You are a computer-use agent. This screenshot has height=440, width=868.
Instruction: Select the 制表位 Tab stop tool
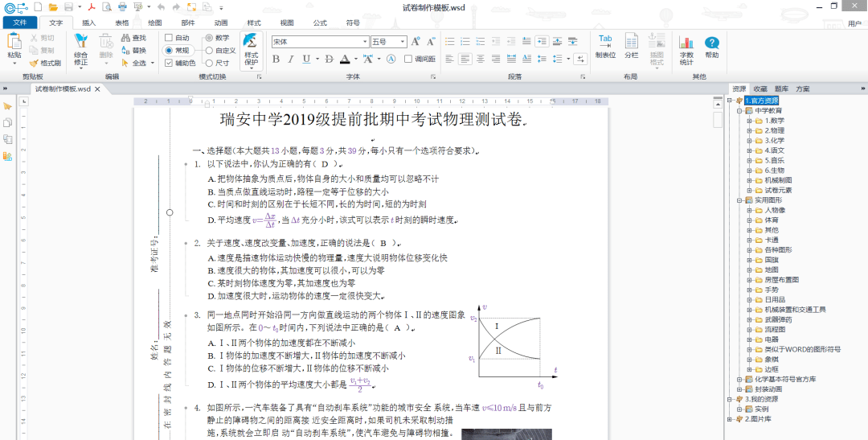pos(605,47)
